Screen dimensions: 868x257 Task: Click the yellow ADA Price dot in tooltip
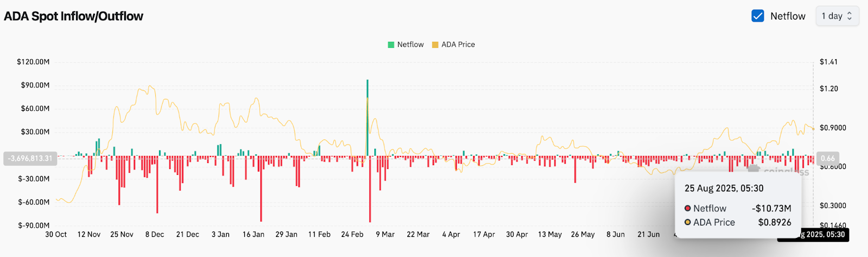(687, 222)
